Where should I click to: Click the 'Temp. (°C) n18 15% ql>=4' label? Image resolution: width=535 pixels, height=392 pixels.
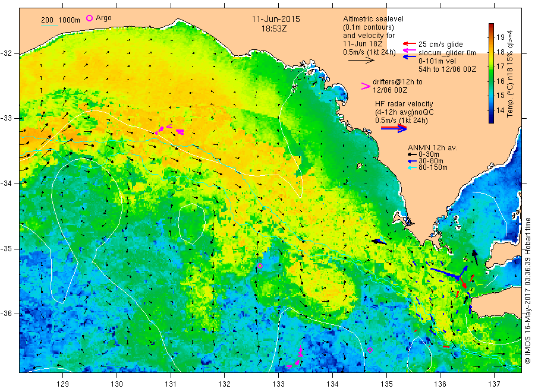pyautogui.click(x=510, y=74)
